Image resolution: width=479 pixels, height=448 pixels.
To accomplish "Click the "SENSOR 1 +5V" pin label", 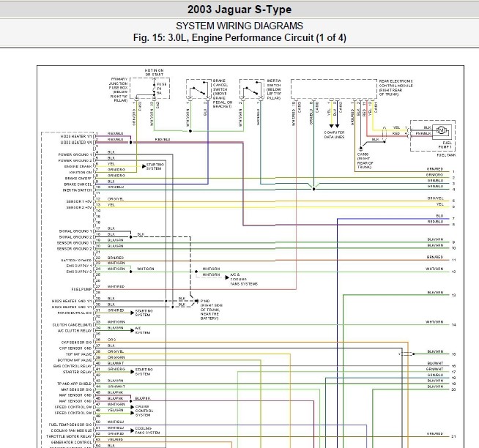I will 79,201.
